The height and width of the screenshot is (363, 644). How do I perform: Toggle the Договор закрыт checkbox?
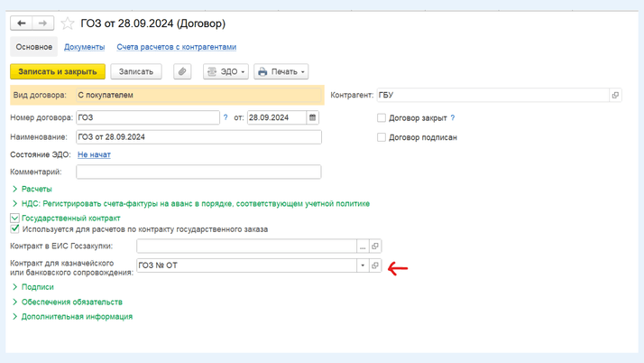pyautogui.click(x=382, y=117)
